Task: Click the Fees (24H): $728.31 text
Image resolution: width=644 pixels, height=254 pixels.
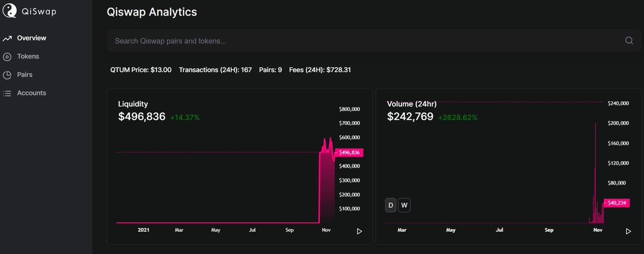Action: (320, 70)
